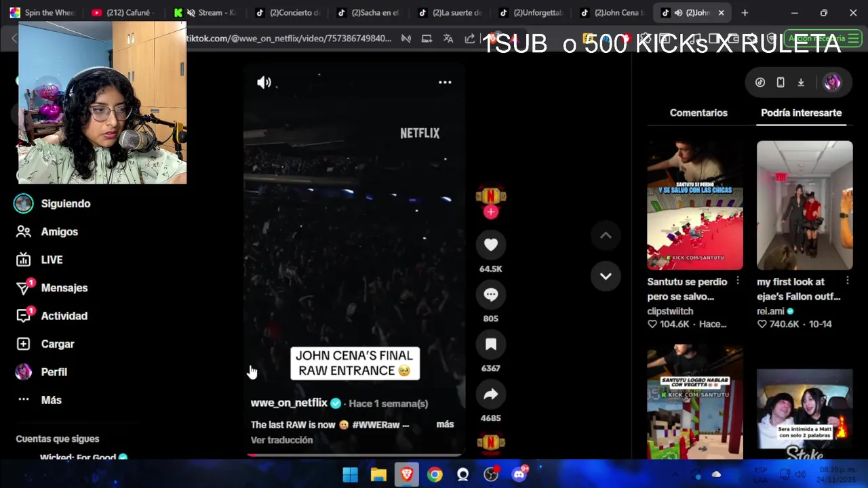Open the three-dot options menu on the video
This screenshot has width=868, height=488.
click(445, 82)
